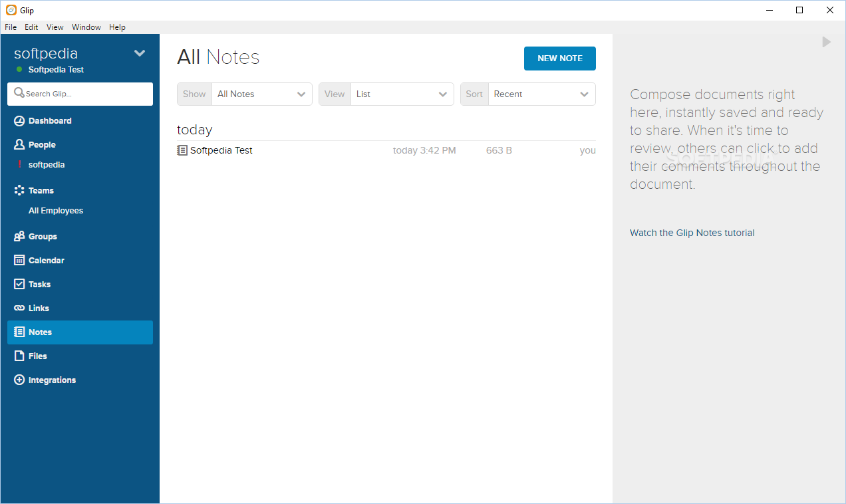Open the Sort Recent dropdown
The image size is (846, 504).
point(528,94)
